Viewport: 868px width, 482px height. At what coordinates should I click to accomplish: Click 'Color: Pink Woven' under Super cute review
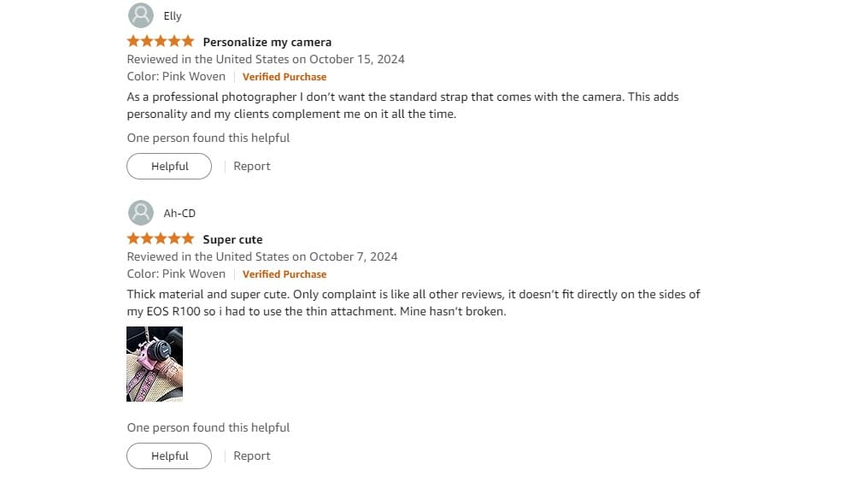click(176, 273)
